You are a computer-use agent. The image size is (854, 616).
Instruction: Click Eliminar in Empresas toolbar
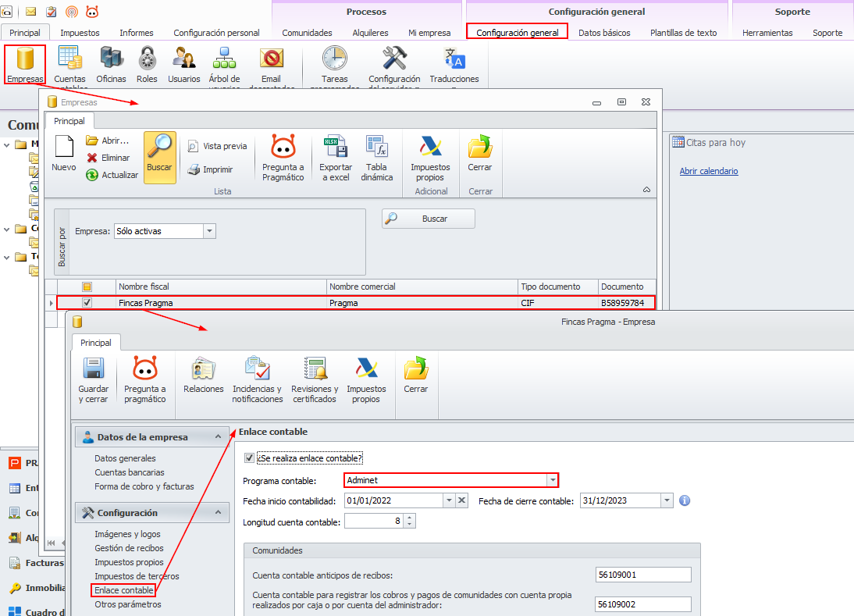(x=109, y=158)
